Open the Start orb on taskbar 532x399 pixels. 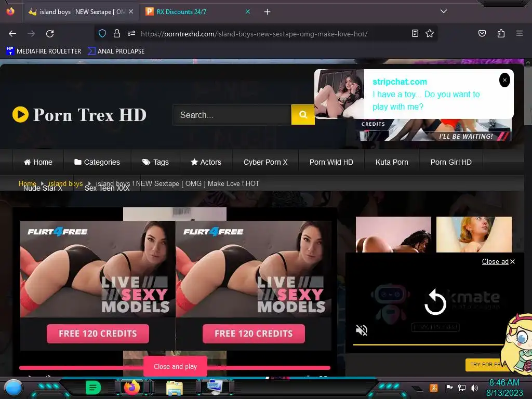click(14, 388)
